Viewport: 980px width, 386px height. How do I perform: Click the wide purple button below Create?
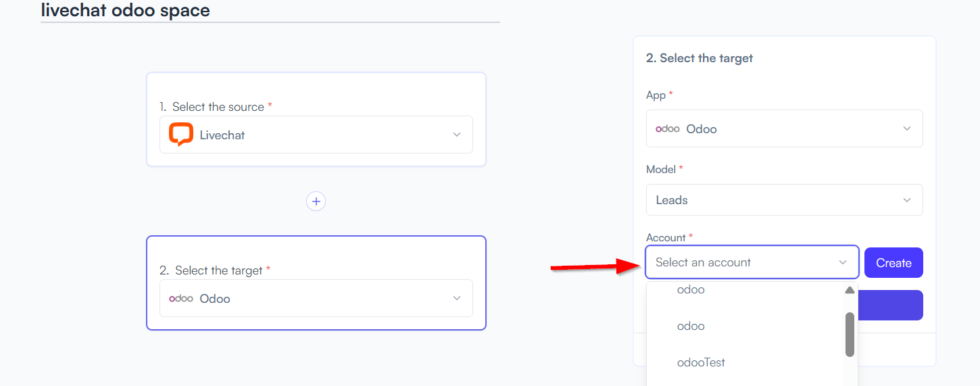[891, 306]
